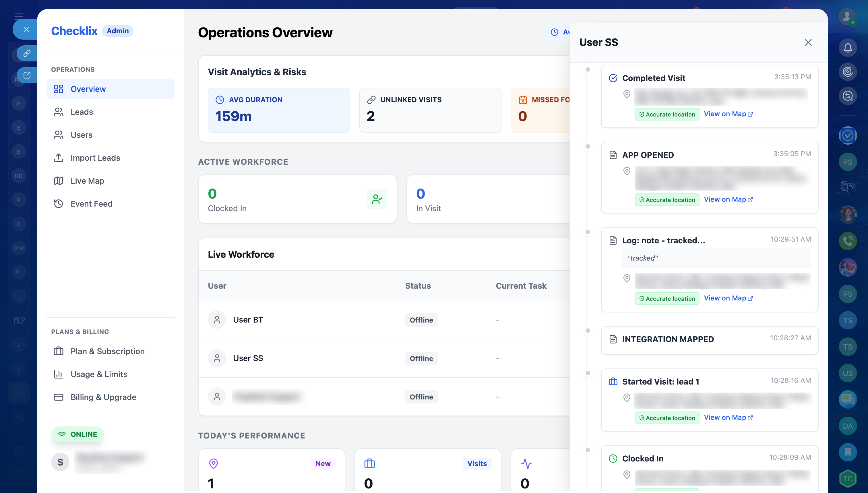Click the Overview grid icon in sidebar
Image resolution: width=868 pixels, height=493 pixels.
point(58,89)
